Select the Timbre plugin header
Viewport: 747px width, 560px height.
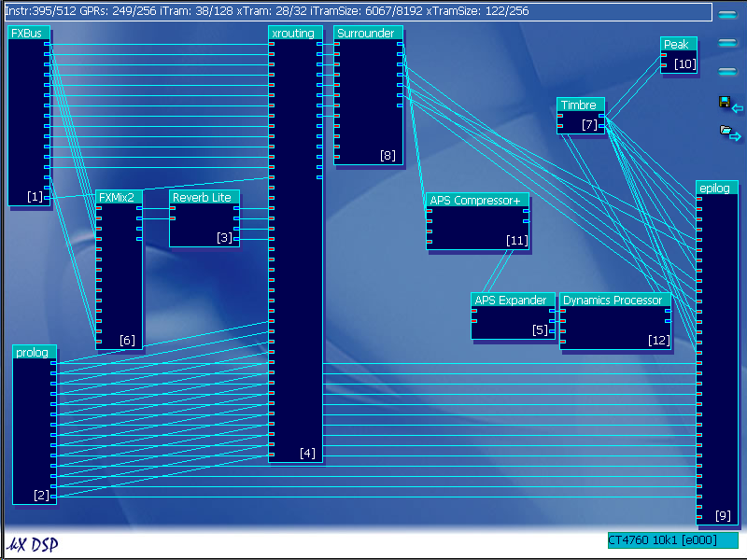(581, 105)
